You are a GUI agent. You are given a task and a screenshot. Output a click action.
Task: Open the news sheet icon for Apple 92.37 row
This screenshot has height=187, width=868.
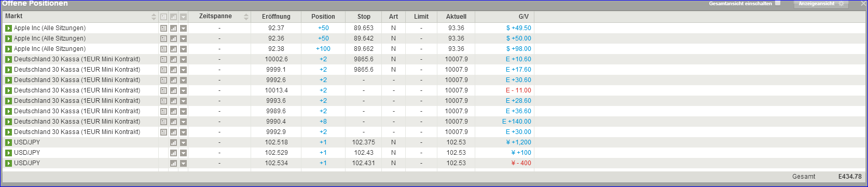click(x=163, y=28)
